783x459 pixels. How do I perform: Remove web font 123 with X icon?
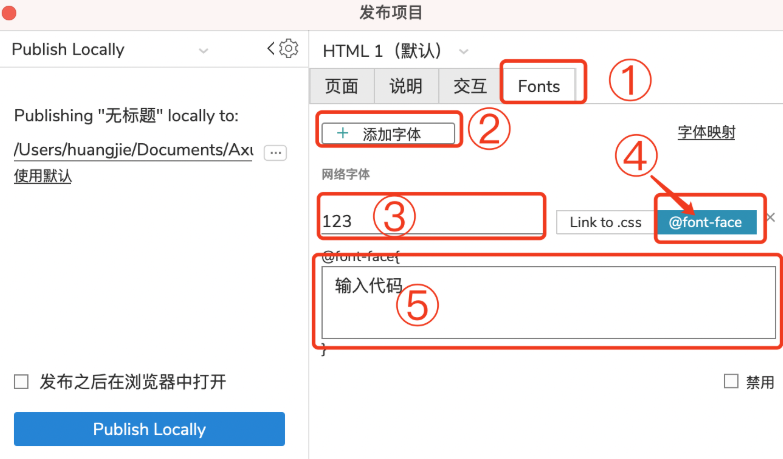coord(771,217)
